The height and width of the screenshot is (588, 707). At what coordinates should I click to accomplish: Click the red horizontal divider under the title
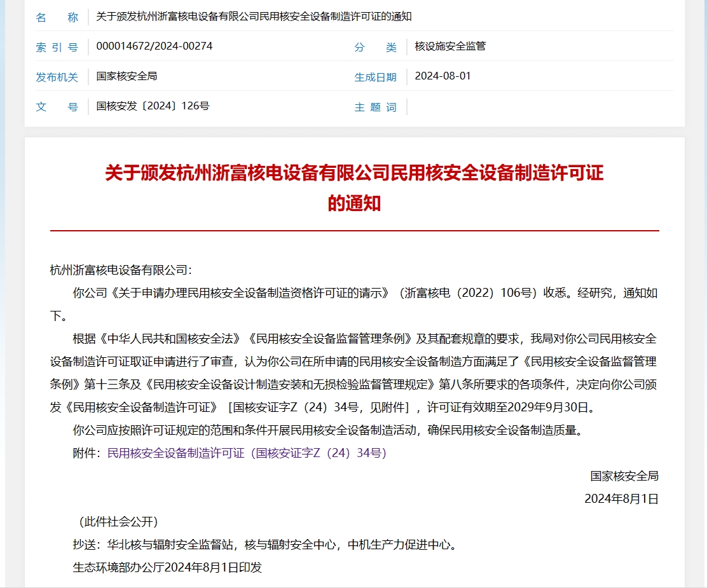tap(353, 229)
